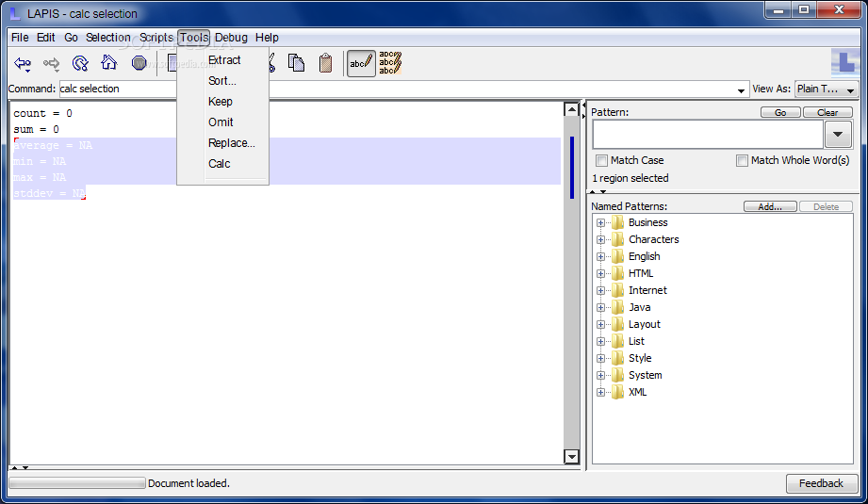
Task: Click the Delete named pattern button
Action: click(826, 206)
